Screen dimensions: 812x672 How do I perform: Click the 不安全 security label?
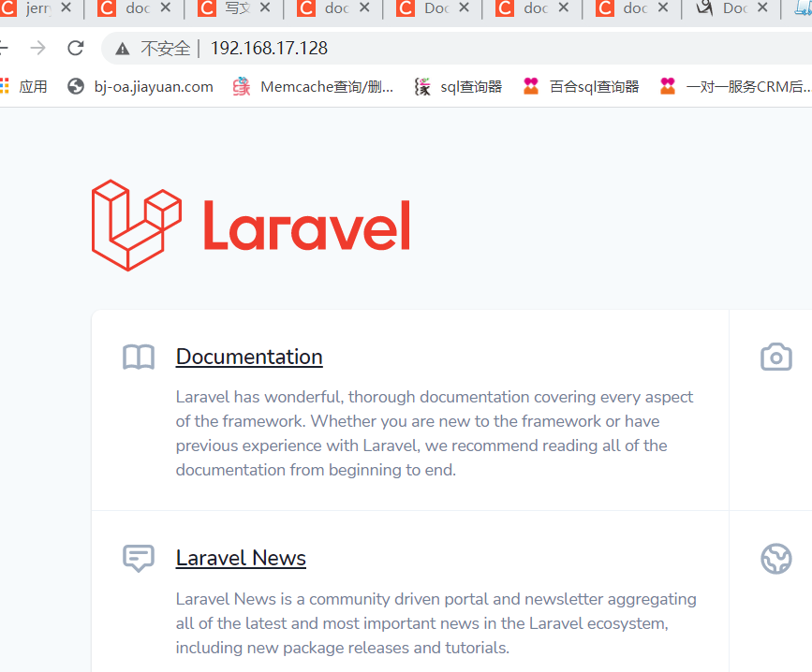point(165,49)
